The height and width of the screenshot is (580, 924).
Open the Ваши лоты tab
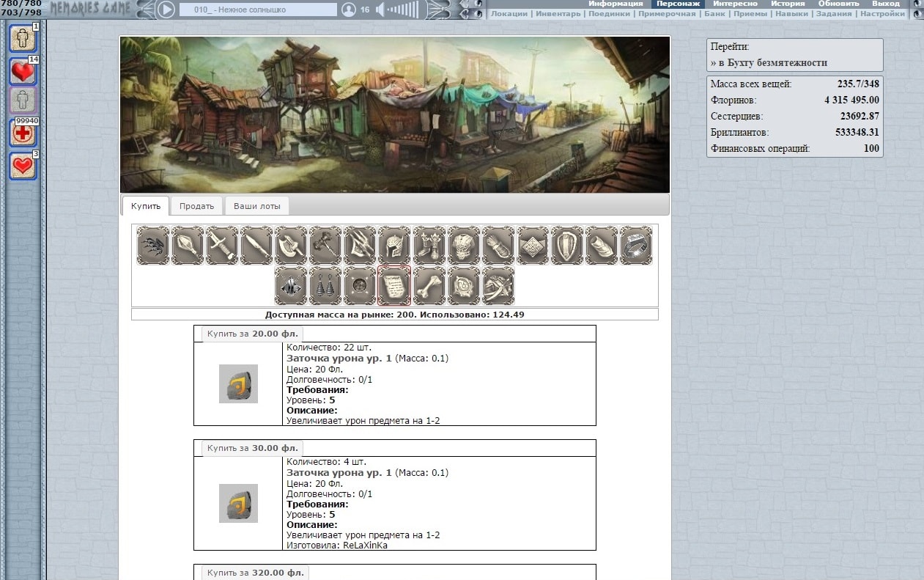256,206
